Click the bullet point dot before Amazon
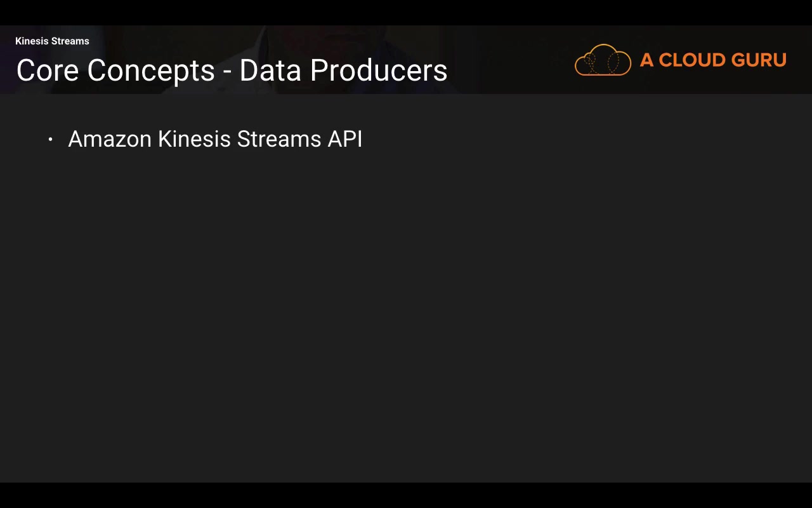Viewport: 812px width, 508px height. 51,139
